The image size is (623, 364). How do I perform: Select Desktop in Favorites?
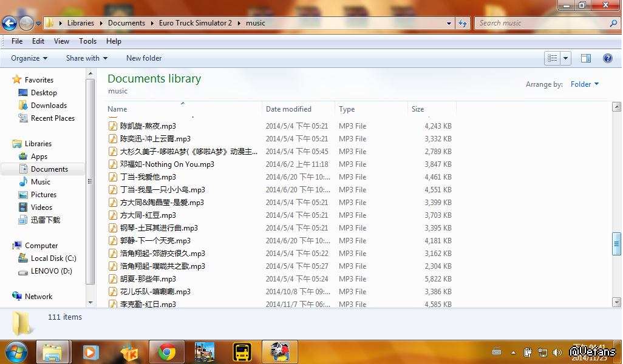click(x=38, y=92)
